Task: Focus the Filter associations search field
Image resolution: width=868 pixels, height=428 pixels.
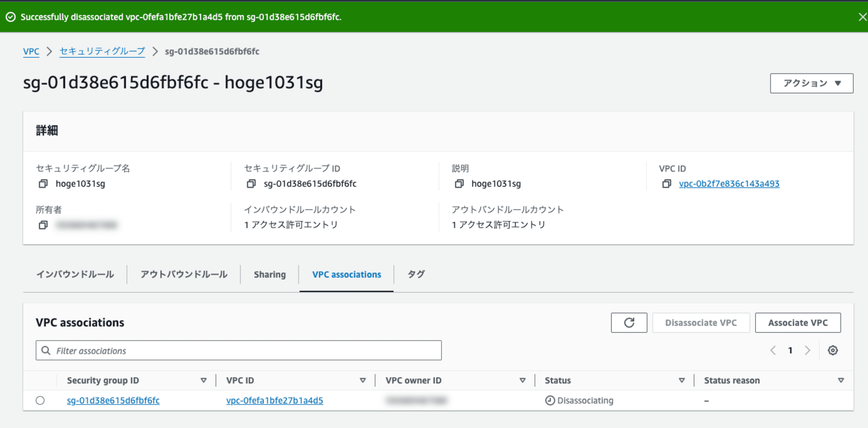Action: coord(239,350)
